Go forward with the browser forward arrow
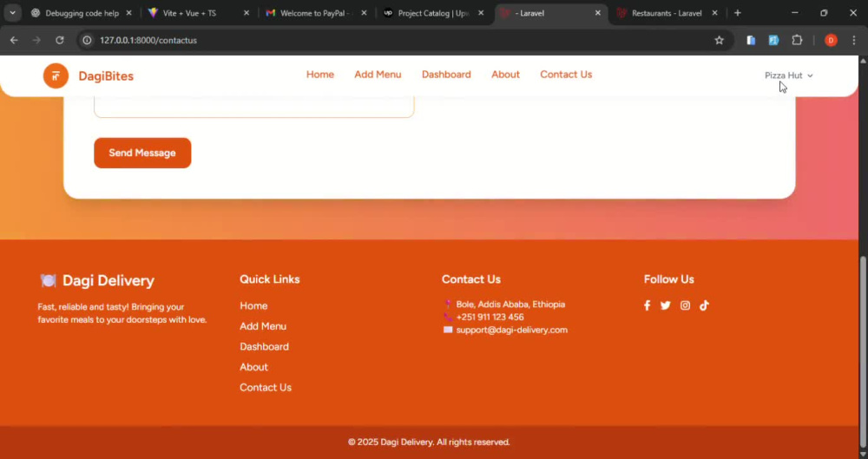 tap(36, 40)
